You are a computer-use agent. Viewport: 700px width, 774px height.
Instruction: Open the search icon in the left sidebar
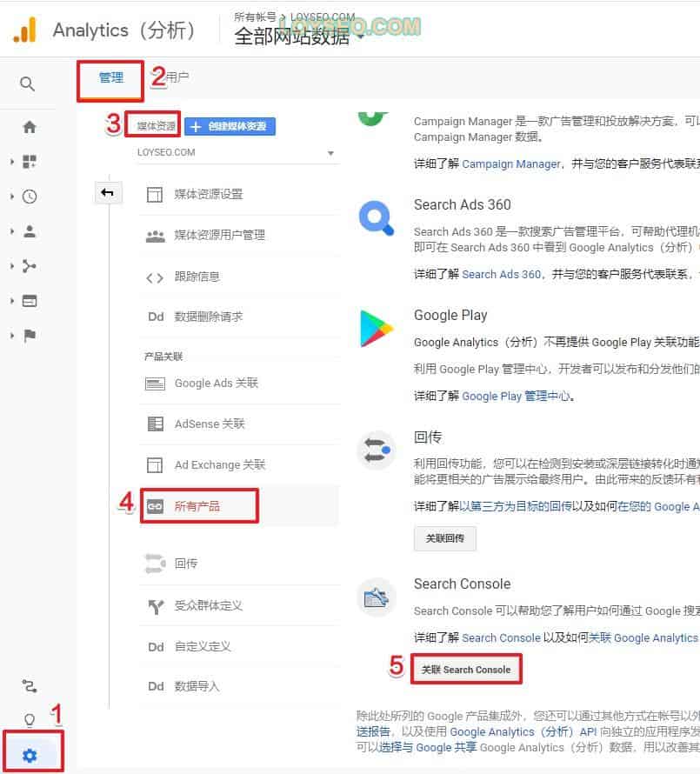[28, 83]
